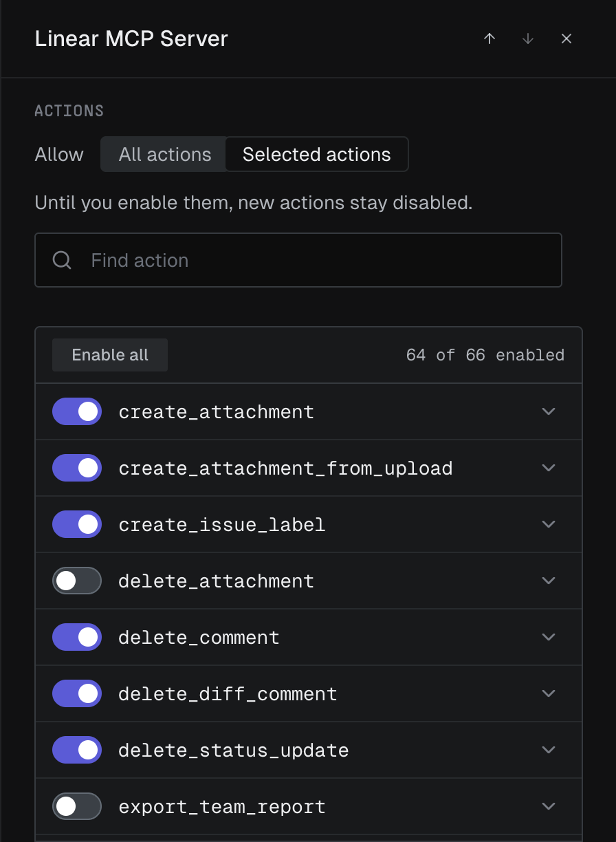Close the Linear MCP Server panel
This screenshot has width=616, height=842.
[566, 39]
